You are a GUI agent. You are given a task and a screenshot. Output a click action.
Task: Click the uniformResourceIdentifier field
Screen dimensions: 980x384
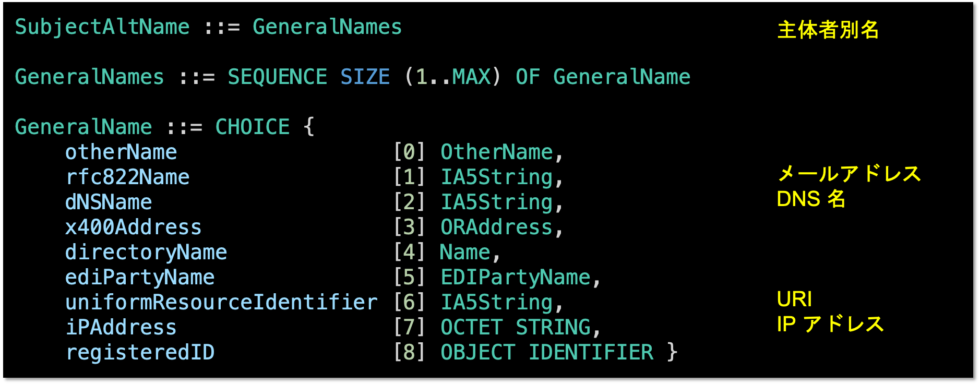(x=221, y=303)
